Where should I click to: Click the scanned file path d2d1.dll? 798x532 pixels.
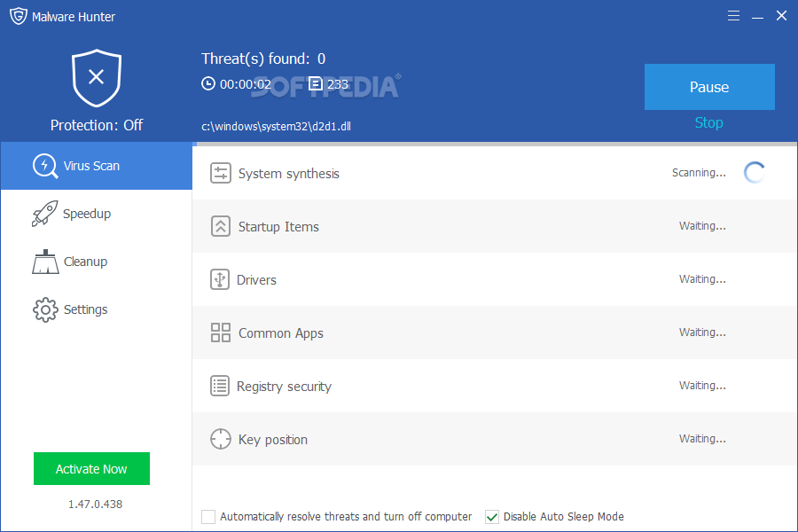tap(277, 126)
